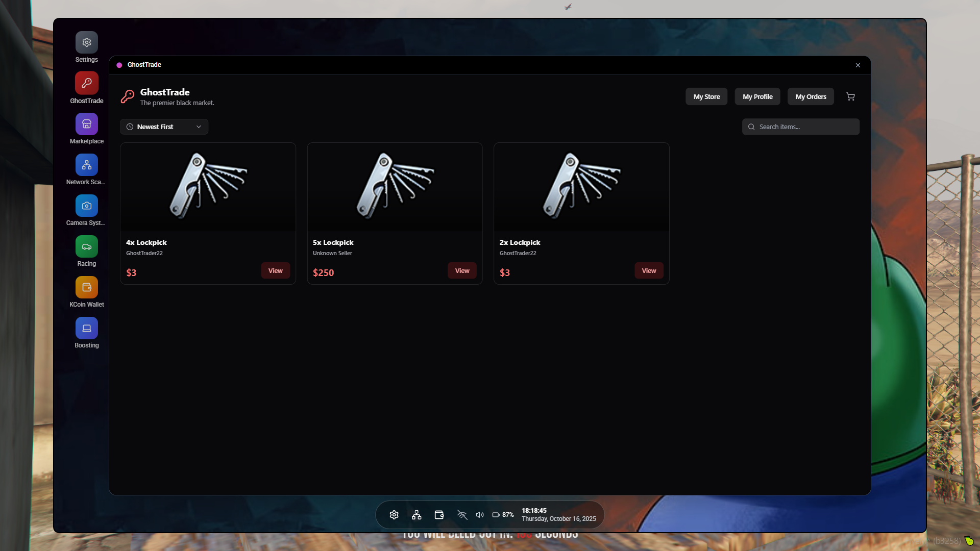Launch the Boosting app icon
The image size is (980, 551).
tap(87, 328)
